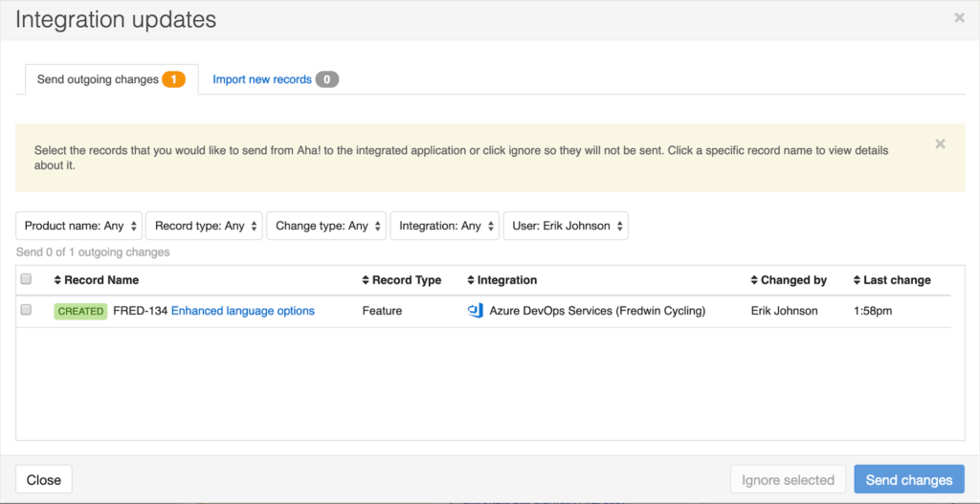
Task: Click the orange outgoing changes count badge
Action: (174, 79)
